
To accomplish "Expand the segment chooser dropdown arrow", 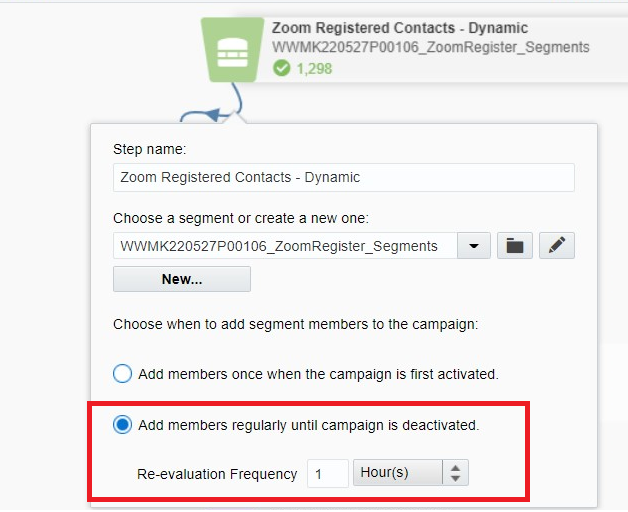I will [473, 246].
